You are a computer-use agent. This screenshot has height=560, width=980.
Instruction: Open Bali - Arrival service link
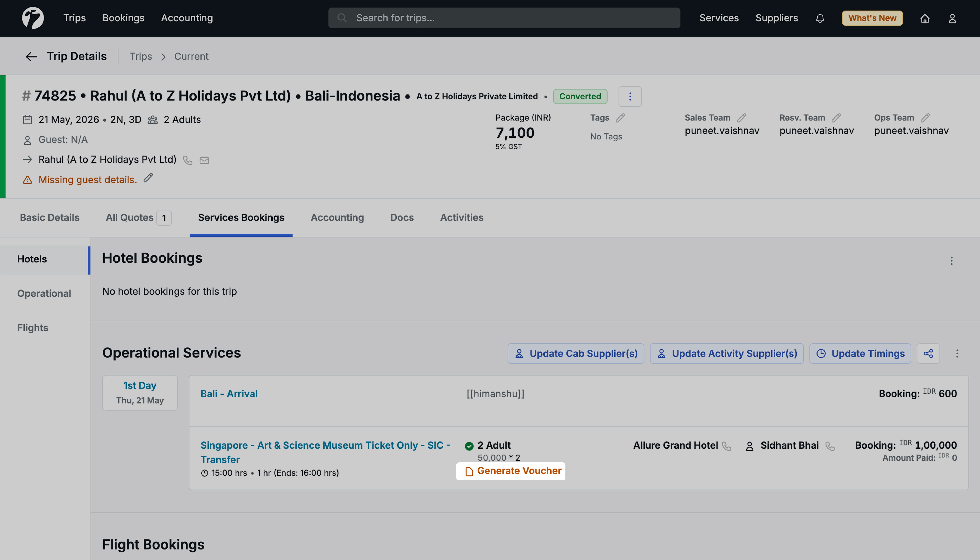tap(229, 394)
